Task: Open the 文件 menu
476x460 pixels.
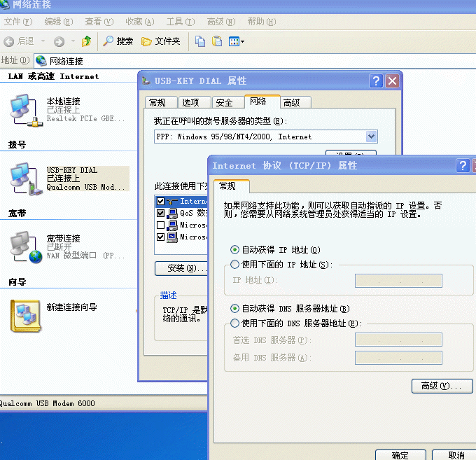Action: click(18, 22)
